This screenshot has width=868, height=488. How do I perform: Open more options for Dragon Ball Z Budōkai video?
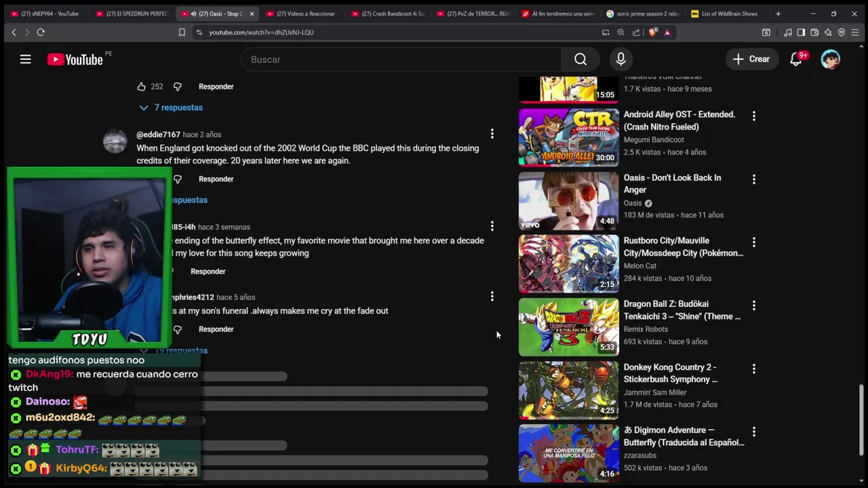(x=753, y=306)
